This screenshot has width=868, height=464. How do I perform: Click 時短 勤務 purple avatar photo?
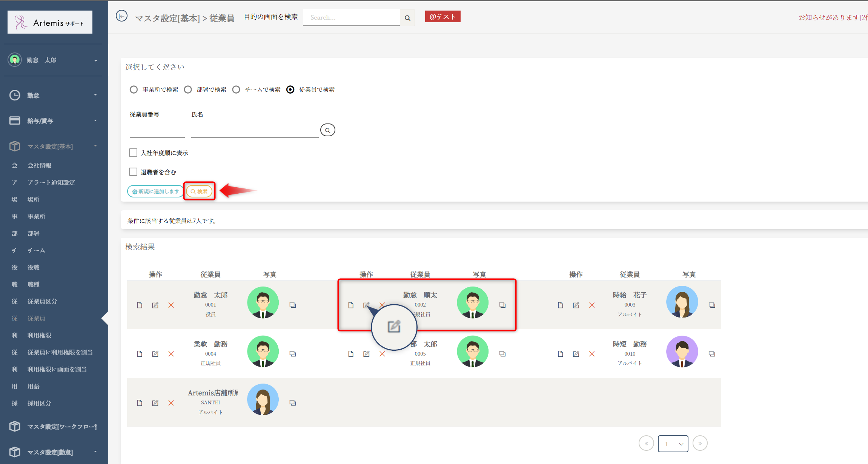(682, 351)
